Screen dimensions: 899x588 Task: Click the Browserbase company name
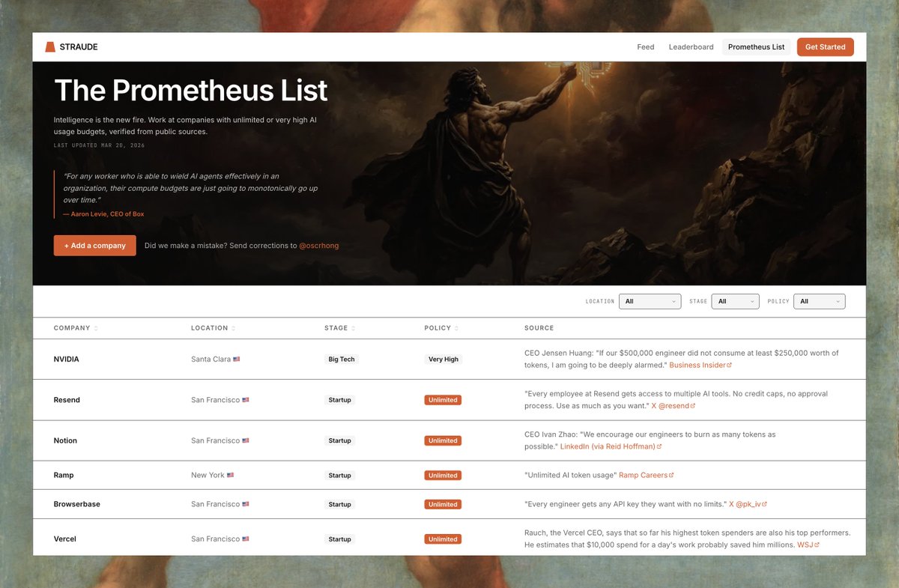pyautogui.click(x=77, y=504)
